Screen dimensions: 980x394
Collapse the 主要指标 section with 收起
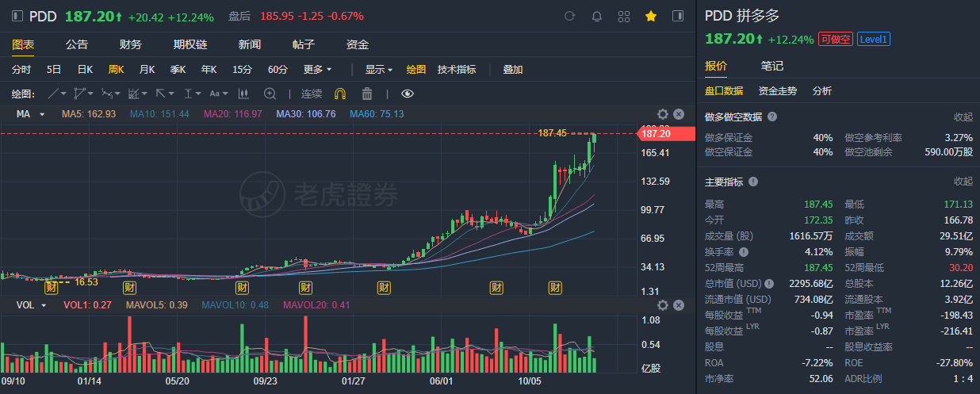(x=963, y=182)
